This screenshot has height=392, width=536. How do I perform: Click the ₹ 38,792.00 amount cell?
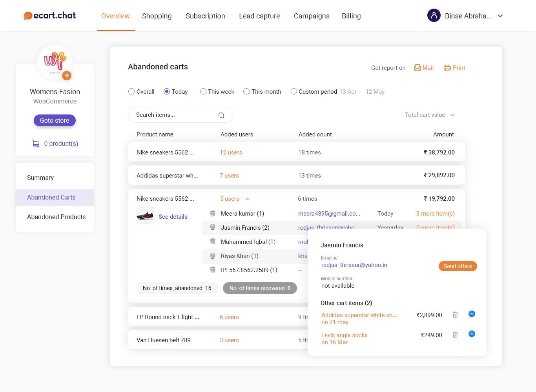439,152
